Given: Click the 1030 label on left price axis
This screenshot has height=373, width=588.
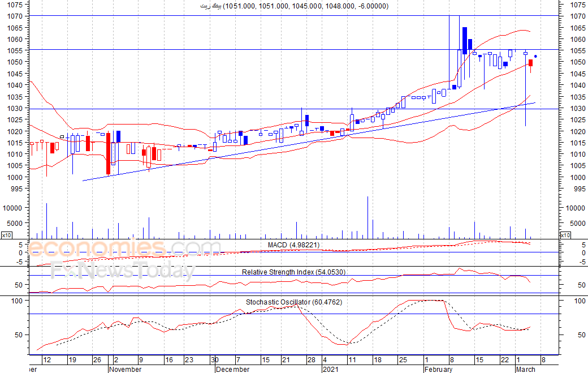Looking at the screenshot, I should [x=15, y=108].
